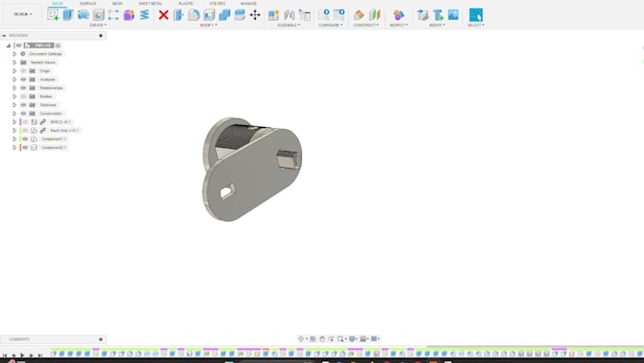
Task: Expand the Sketches folder node
Action: (14, 105)
